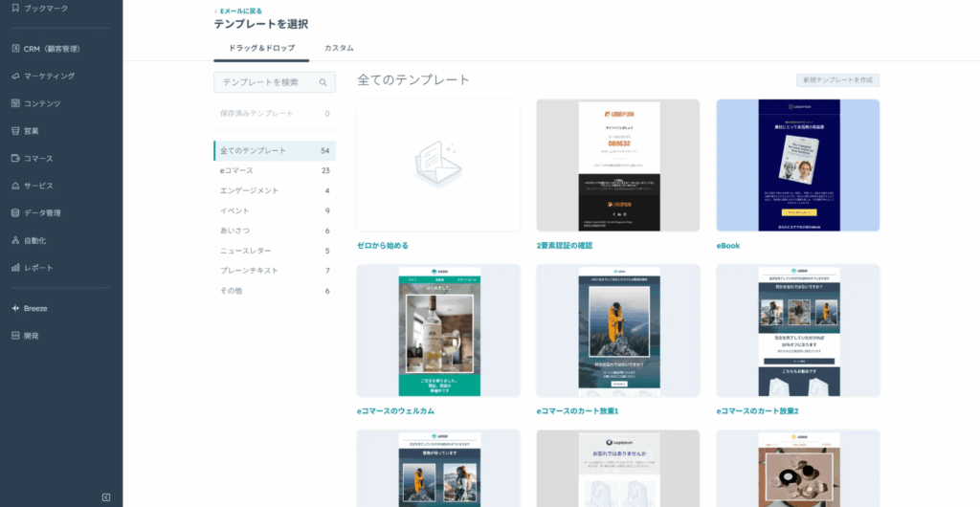The image size is (980, 507).
Task: Open the Breeze sparkle icon
Action: 15,308
